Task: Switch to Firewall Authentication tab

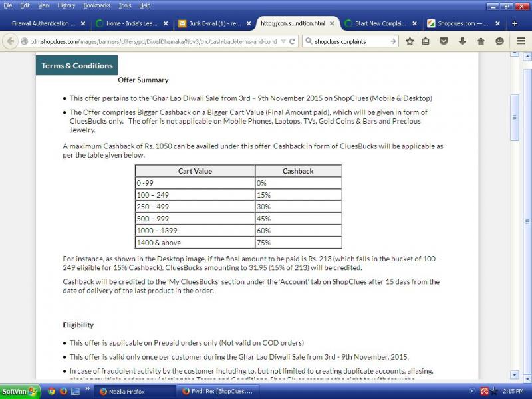Action: [43, 23]
